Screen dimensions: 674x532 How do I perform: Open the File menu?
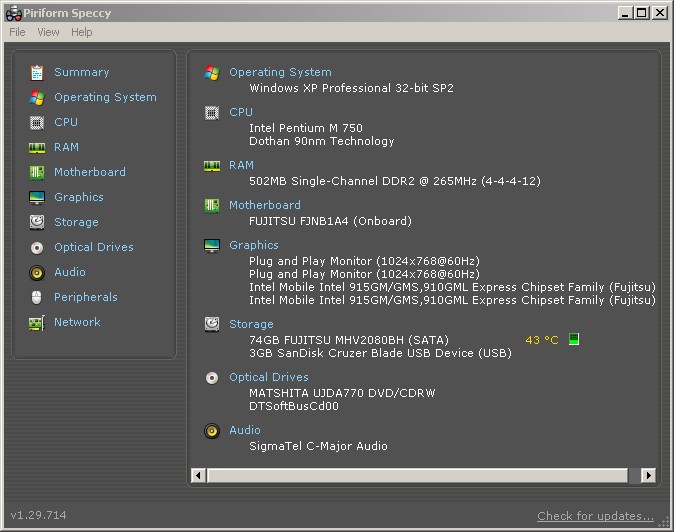17,32
